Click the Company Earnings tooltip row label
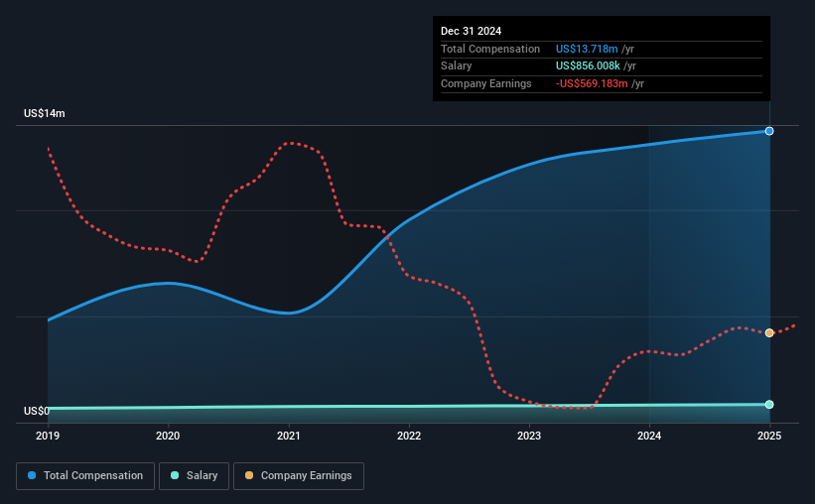815x504 pixels. [x=486, y=83]
